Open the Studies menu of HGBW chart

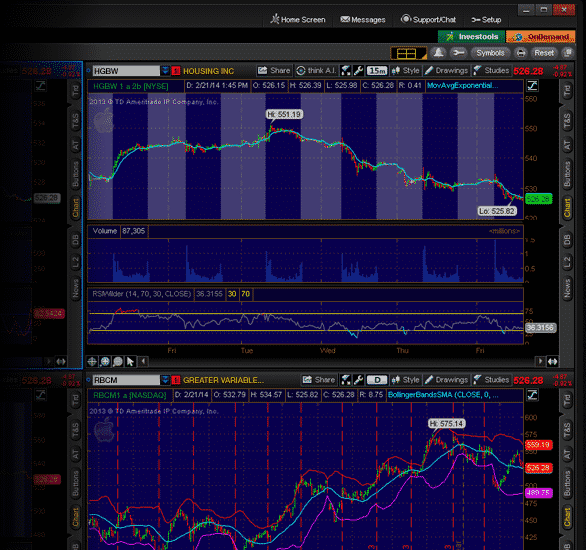[491, 71]
